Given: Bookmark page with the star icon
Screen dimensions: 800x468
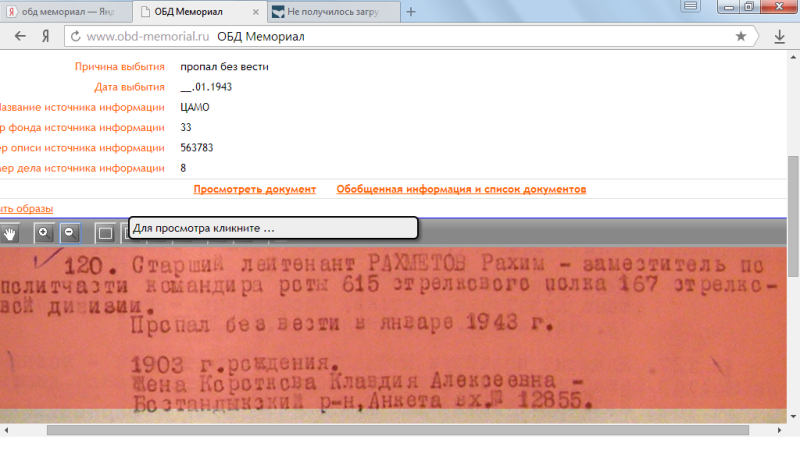Looking at the screenshot, I should pos(740,37).
